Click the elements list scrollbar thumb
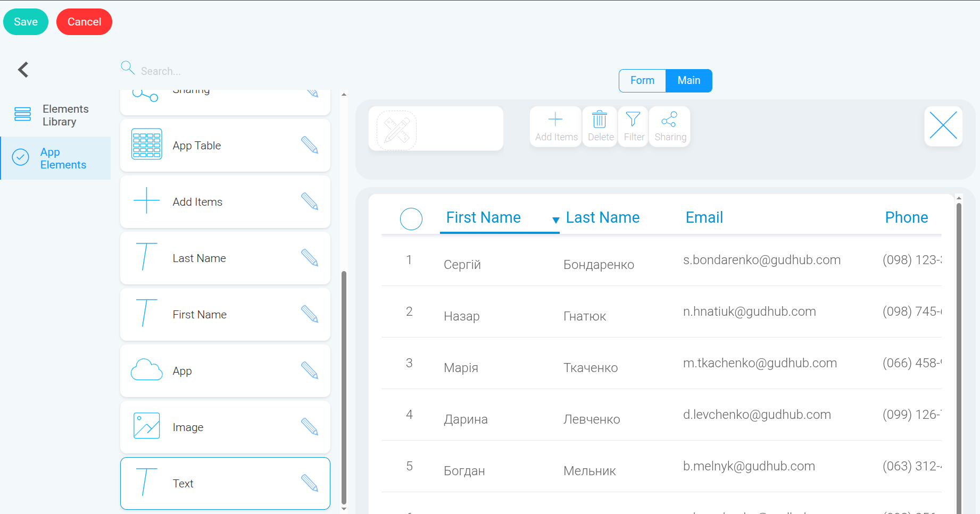The width and height of the screenshot is (980, 514). tap(344, 387)
